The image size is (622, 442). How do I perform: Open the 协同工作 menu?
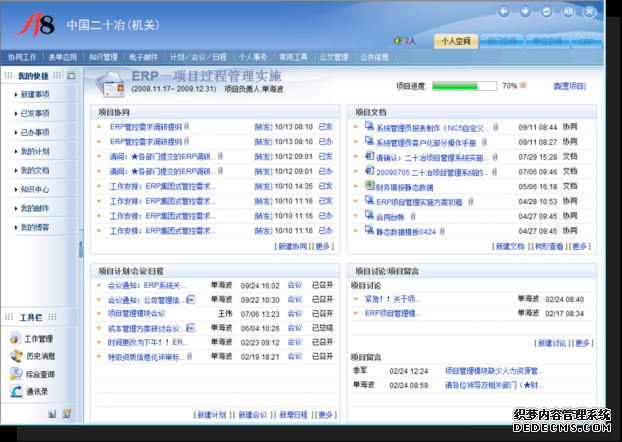click(x=22, y=58)
